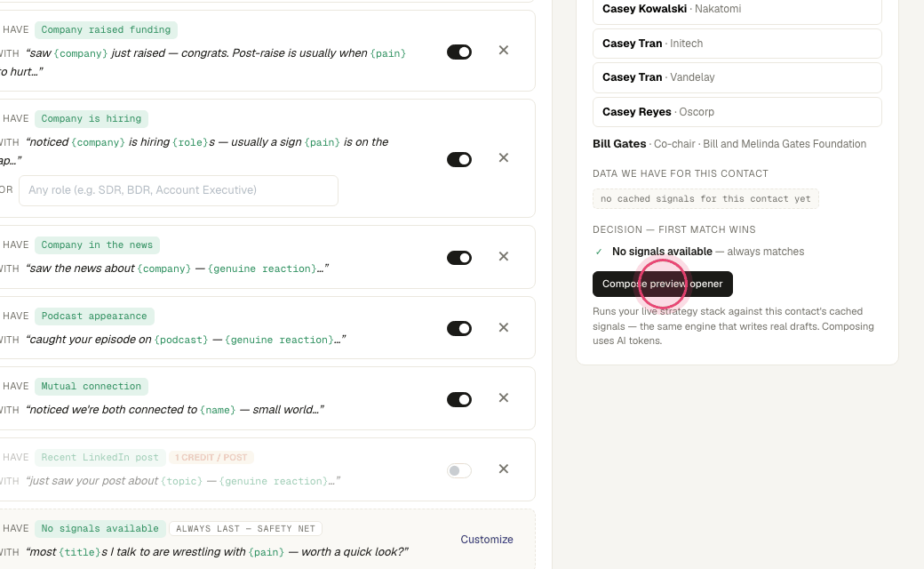Click the Any role input field
The image size is (924, 569).
pos(179,190)
